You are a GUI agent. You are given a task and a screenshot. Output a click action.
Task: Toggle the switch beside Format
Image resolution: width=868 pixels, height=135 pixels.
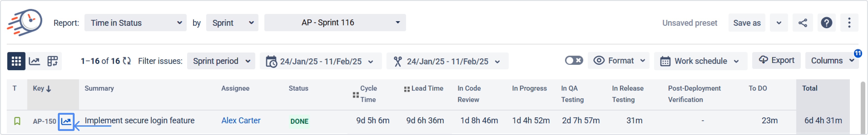click(x=573, y=61)
